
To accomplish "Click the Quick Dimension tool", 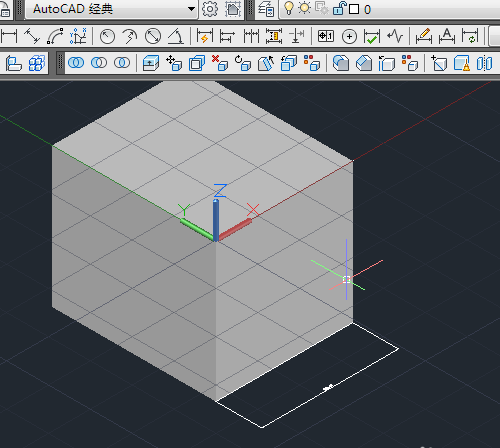I will 205,36.
